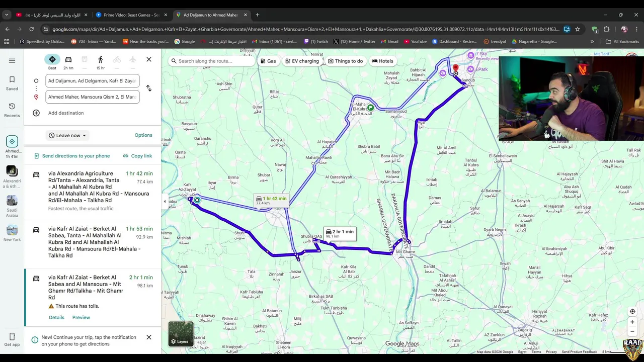Open Home / Twitter bookmark
644x362 pixels.
coord(354,42)
